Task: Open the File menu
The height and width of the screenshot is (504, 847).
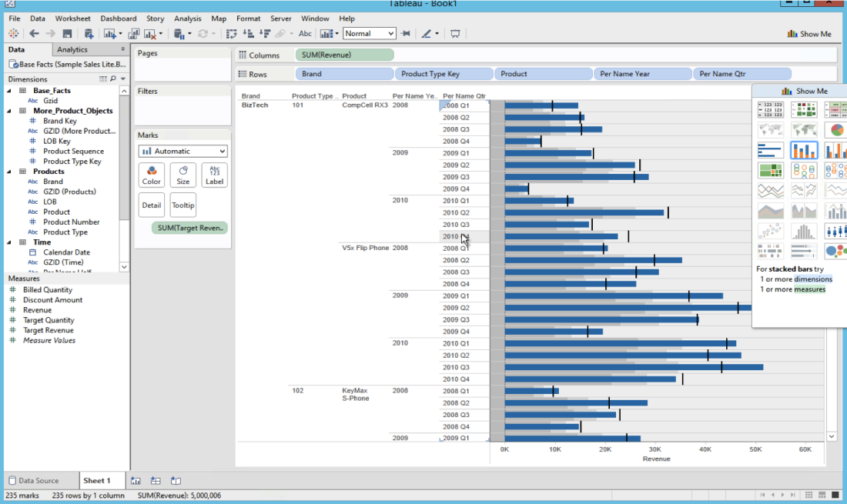Action: point(15,18)
